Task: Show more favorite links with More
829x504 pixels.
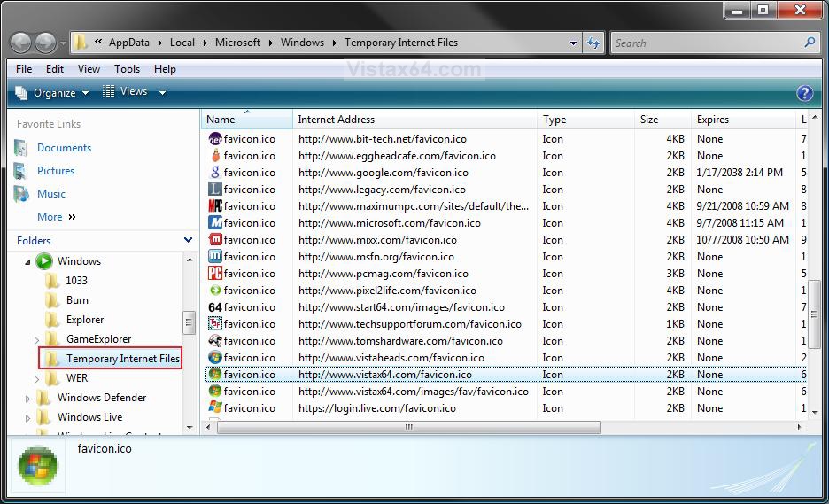Action: [56, 217]
